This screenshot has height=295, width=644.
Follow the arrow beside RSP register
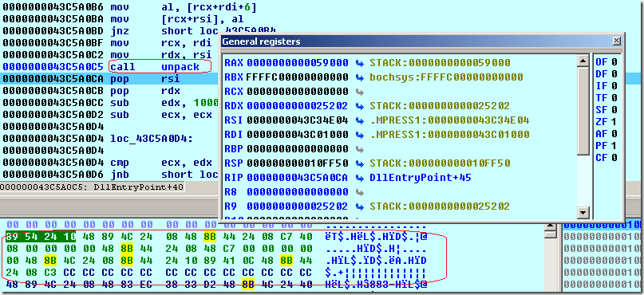point(359,163)
